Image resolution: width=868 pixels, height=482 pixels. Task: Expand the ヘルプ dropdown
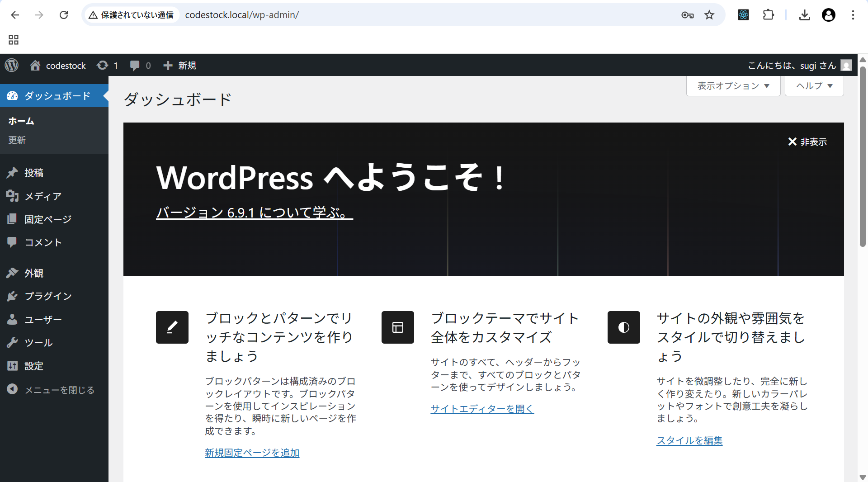coord(813,85)
